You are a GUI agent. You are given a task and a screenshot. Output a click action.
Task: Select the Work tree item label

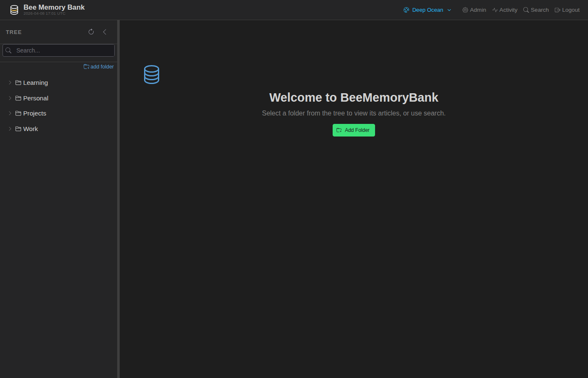point(31,129)
